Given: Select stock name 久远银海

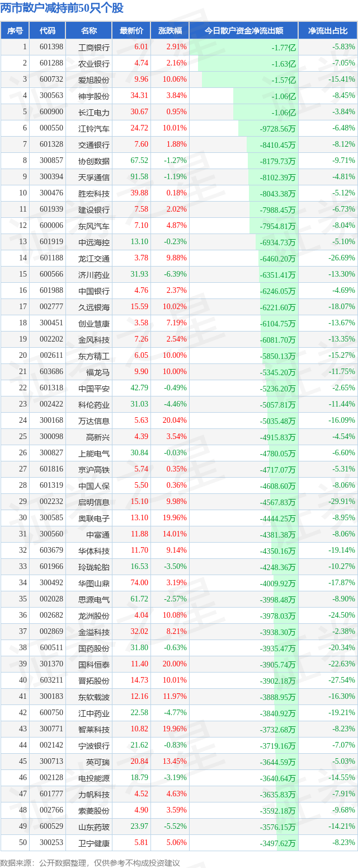Looking at the screenshot, I should 94,307.
